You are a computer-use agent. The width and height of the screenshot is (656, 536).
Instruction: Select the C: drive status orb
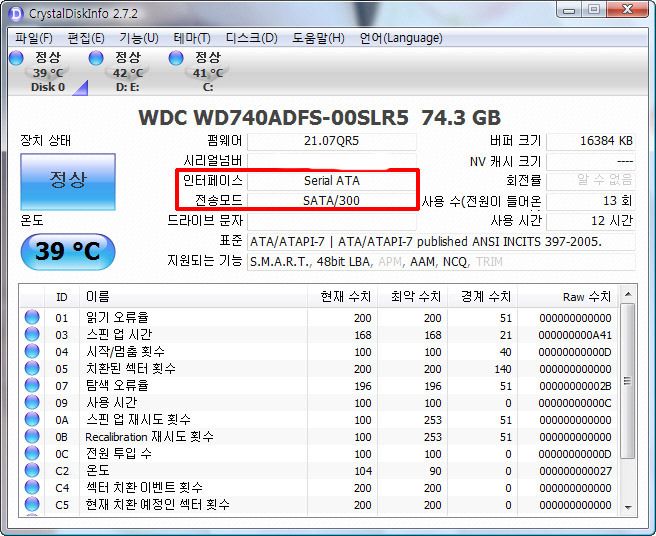tap(176, 58)
